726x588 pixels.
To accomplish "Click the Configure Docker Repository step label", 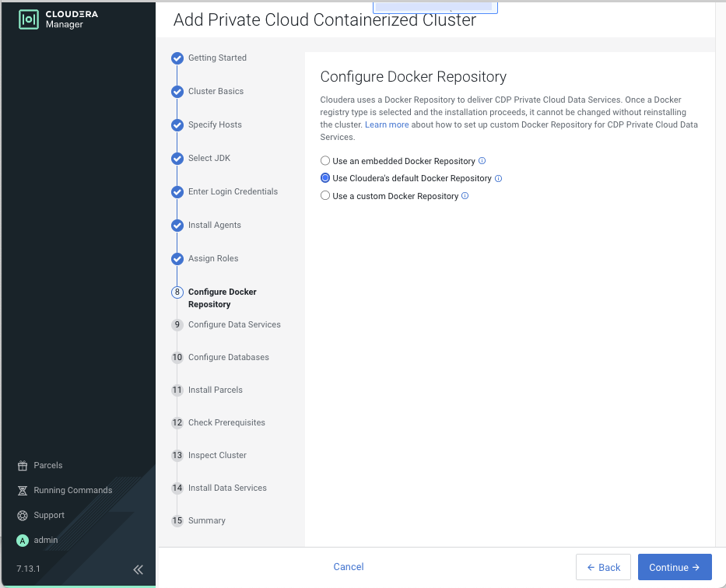I will 223,298.
